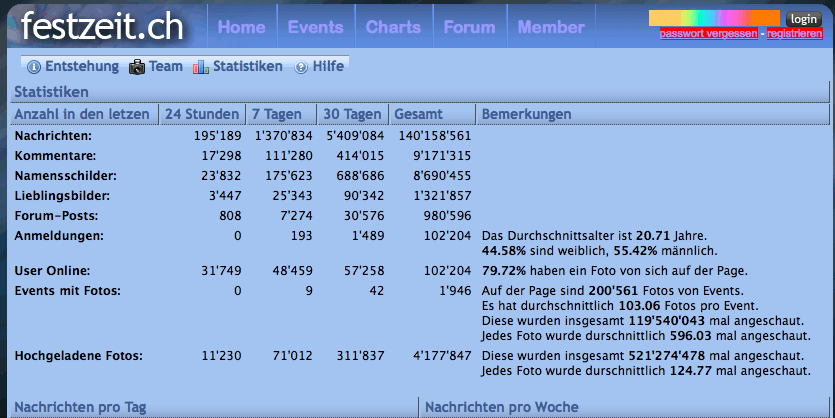Open the Home page
Image resolution: width=835 pixels, height=418 pixels.
pyautogui.click(x=242, y=27)
